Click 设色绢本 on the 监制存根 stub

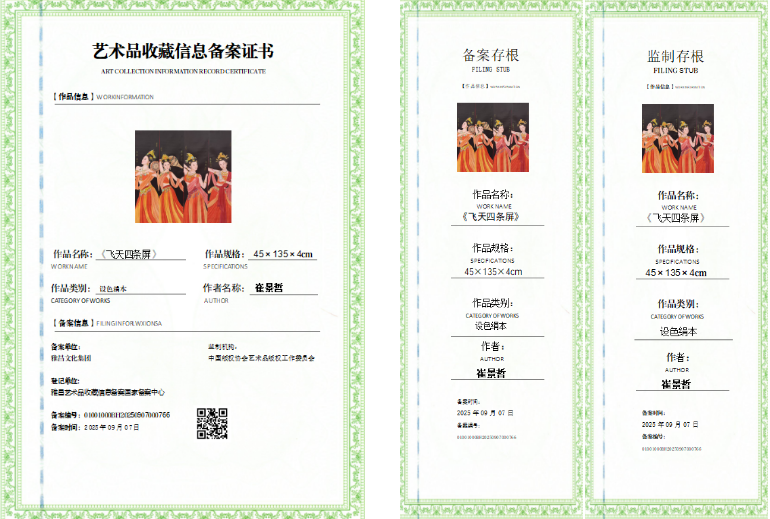tap(678, 331)
